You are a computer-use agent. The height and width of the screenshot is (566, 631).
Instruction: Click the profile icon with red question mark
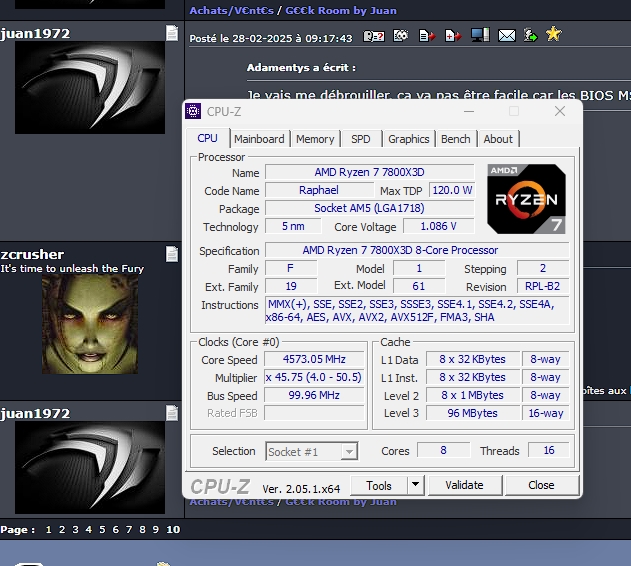point(374,36)
